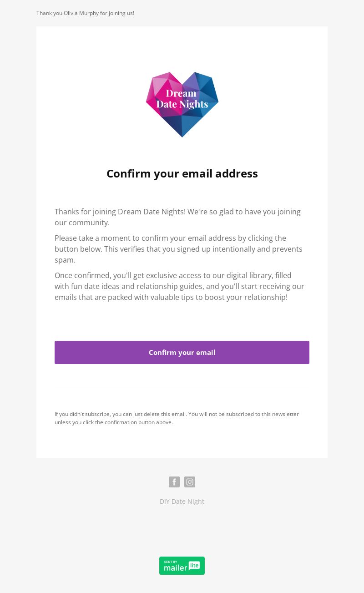Click the 'lite' speech bubble in the MailerLite badge
The height and width of the screenshot is (593, 364).
click(194, 565)
